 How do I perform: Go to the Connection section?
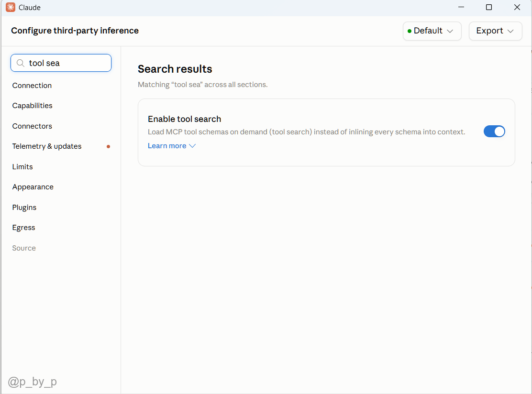[x=32, y=86]
